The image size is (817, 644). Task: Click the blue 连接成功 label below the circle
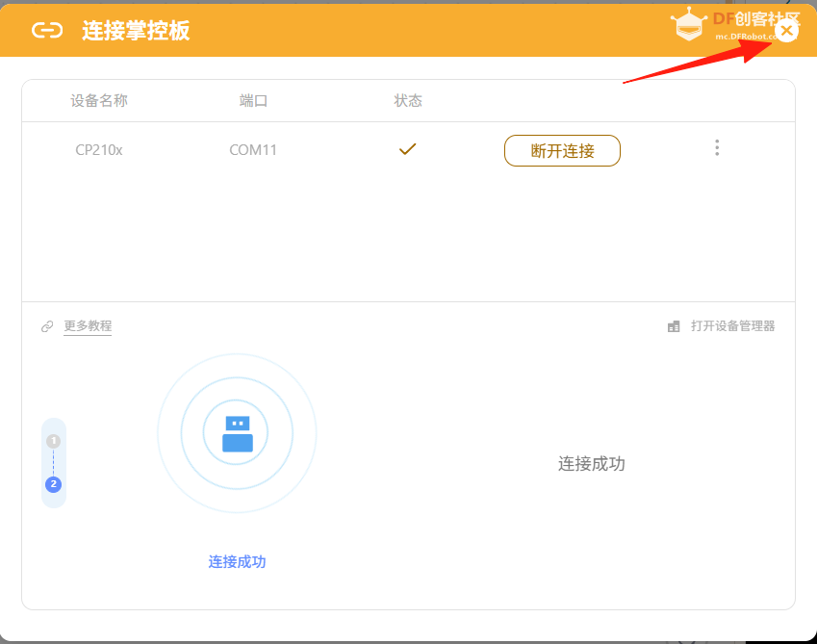[237, 561]
